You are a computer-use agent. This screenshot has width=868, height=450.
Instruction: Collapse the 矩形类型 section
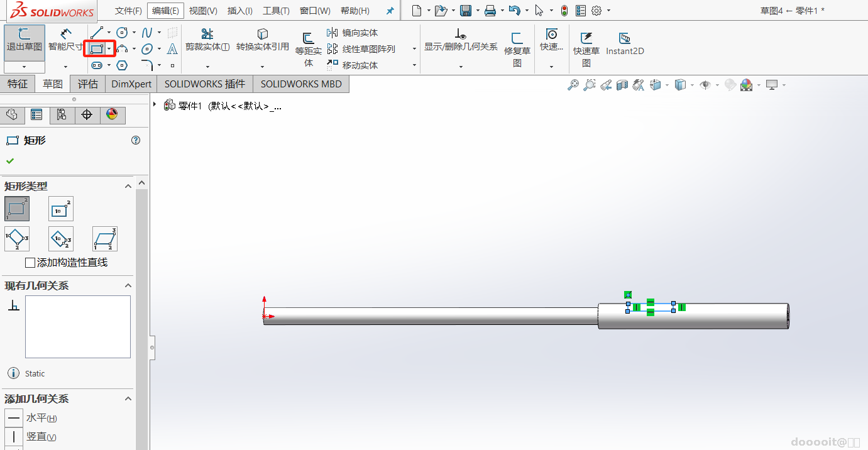tap(128, 186)
